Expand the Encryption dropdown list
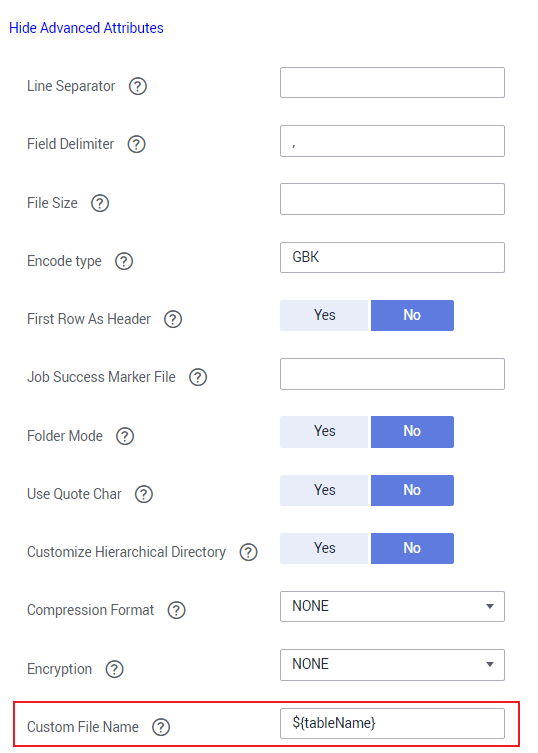538x753 pixels. [x=392, y=665]
